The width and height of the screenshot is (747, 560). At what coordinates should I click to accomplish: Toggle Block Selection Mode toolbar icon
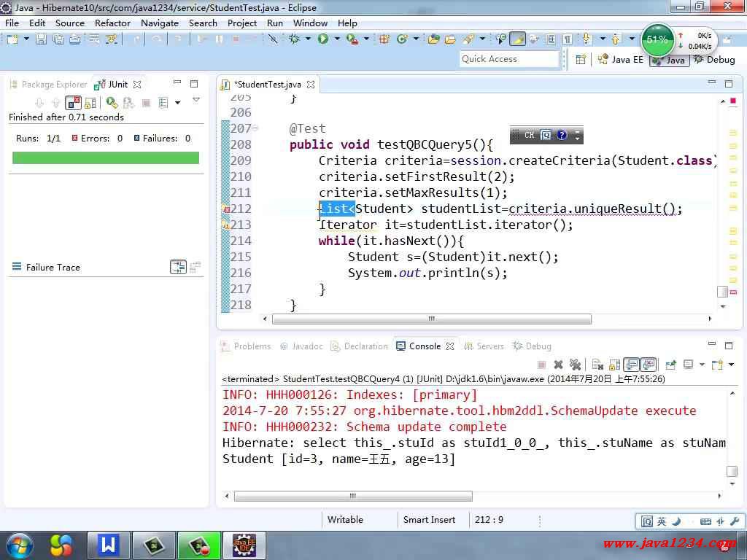click(x=551, y=39)
